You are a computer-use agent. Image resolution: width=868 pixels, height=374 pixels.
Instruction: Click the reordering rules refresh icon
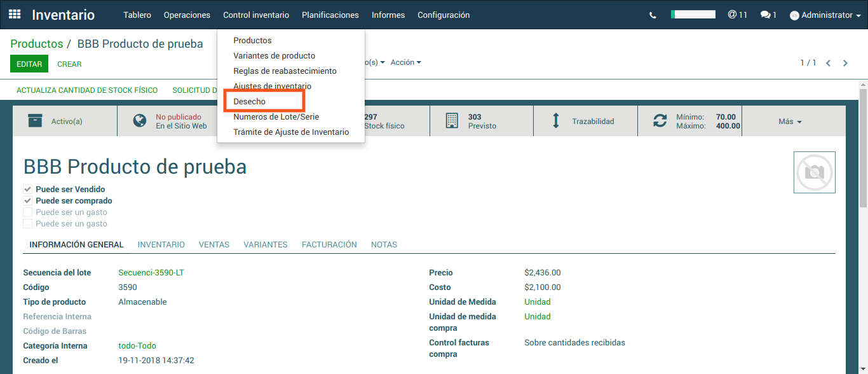pyautogui.click(x=660, y=121)
